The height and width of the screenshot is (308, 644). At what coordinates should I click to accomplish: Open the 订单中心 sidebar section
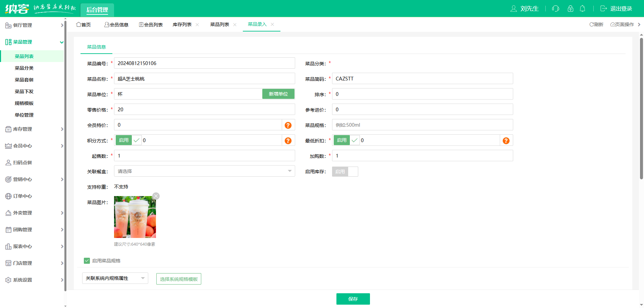pos(22,196)
